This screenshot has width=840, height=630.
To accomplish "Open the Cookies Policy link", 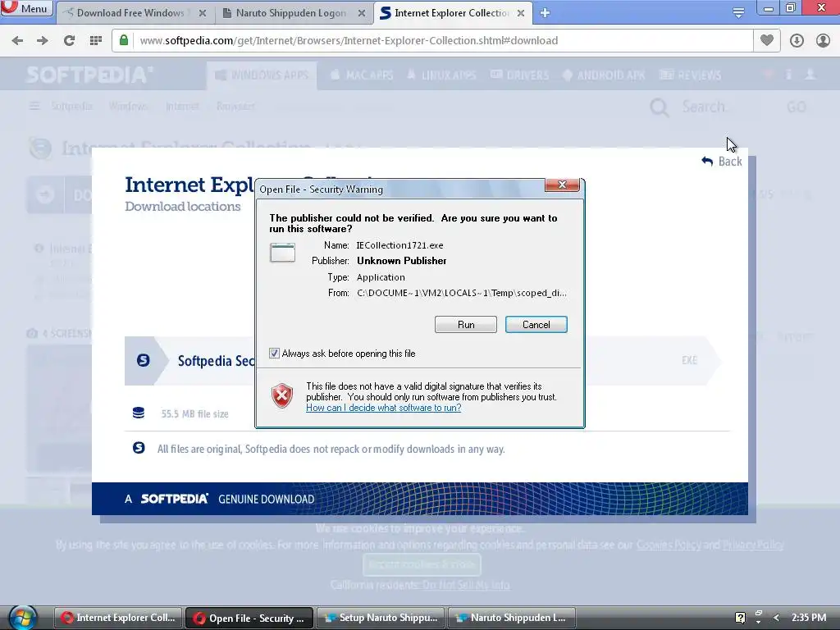I will tap(669, 545).
